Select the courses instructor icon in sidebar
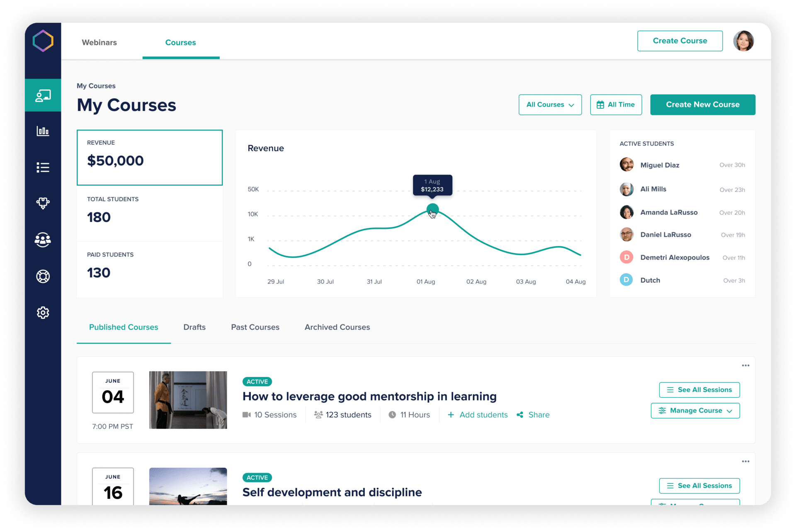 (x=43, y=95)
